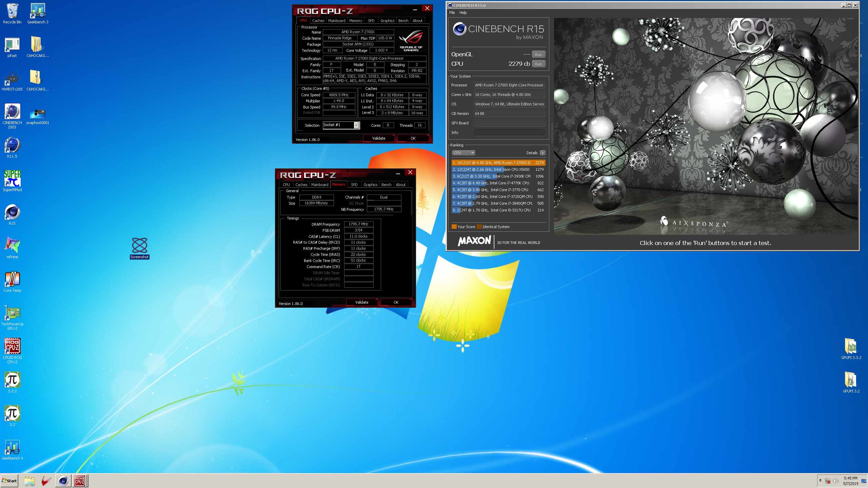Image resolution: width=868 pixels, height=488 pixels.
Task: Switch to About tab in upper CPU-Z
Action: tap(417, 21)
